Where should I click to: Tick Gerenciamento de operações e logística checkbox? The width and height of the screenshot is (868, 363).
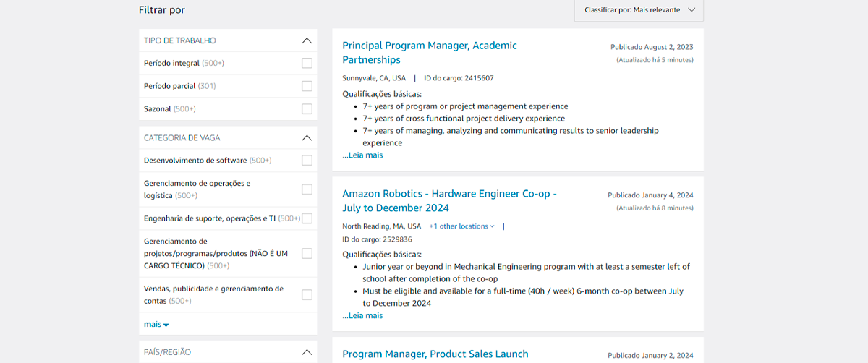(307, 189)
